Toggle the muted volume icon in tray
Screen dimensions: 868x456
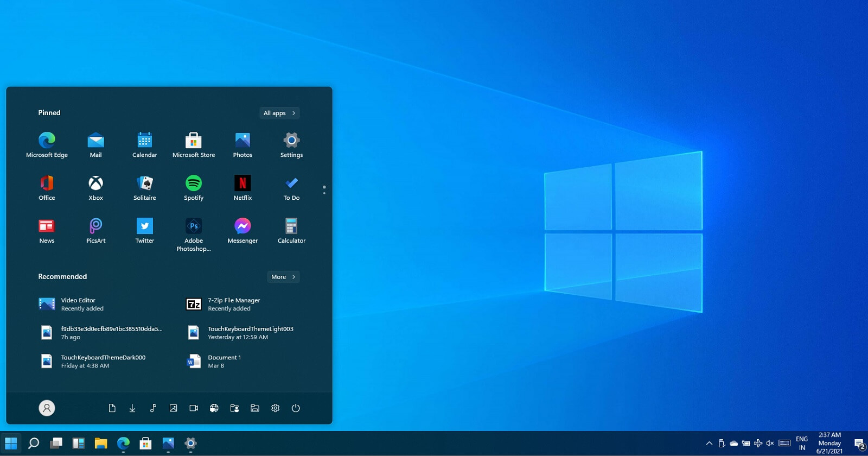[770, 444]
